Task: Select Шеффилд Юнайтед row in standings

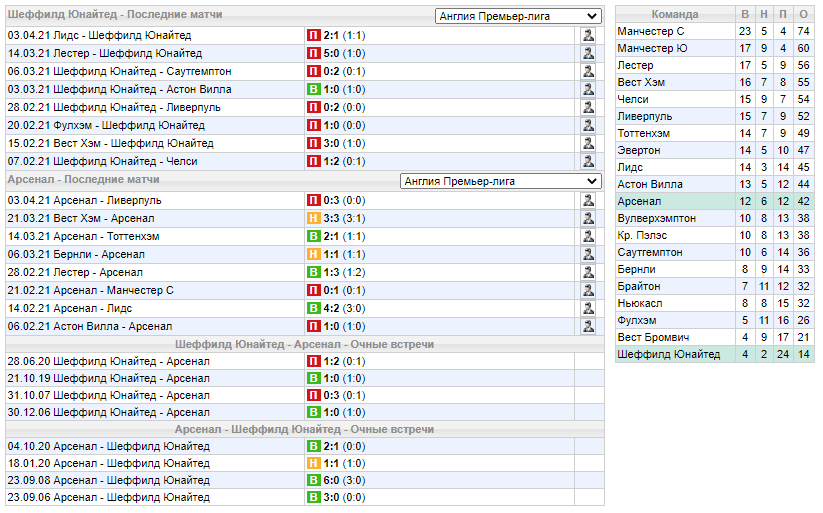Action: click(x=715, y=354)
